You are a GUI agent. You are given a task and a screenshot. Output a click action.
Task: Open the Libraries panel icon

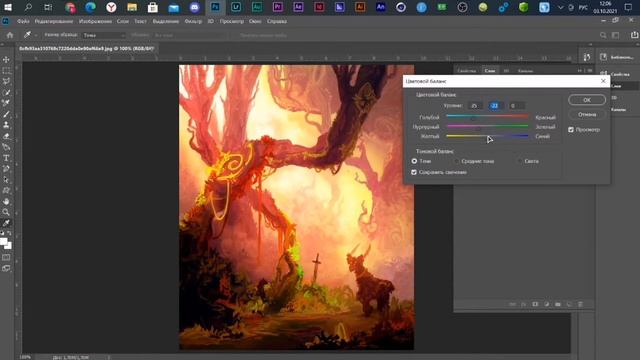(604, 57)
